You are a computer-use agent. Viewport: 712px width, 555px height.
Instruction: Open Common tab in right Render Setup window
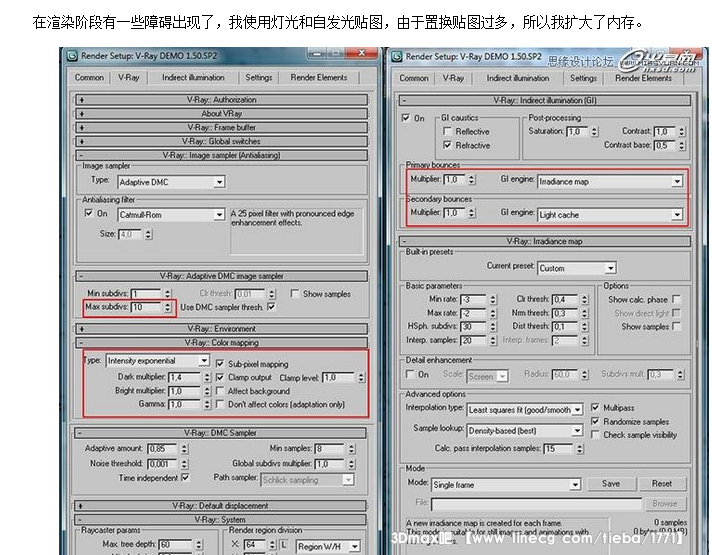[414, 78]
